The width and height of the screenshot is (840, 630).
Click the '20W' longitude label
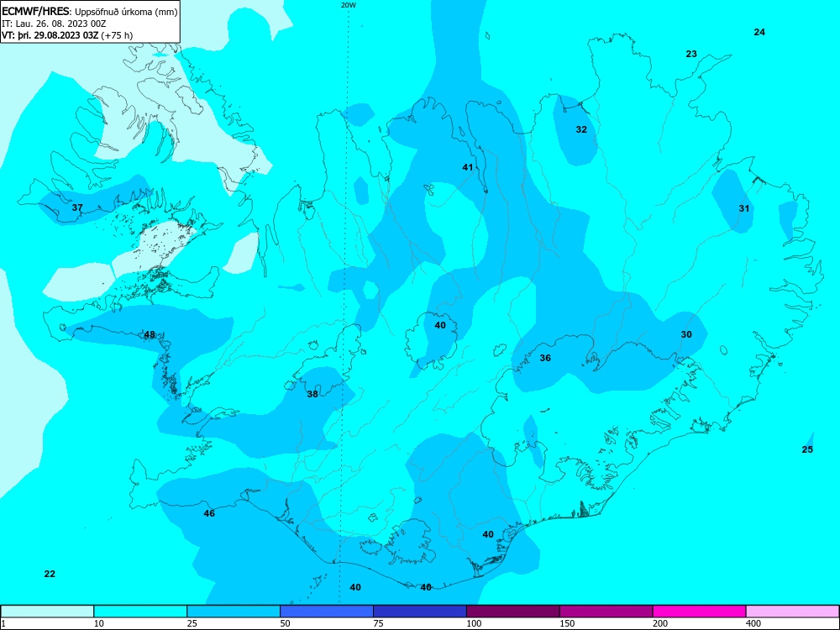click(349, 5)
